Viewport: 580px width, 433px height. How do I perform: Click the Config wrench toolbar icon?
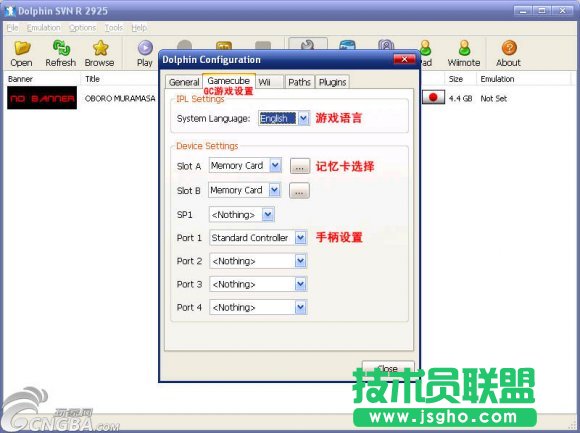point(308,44)
